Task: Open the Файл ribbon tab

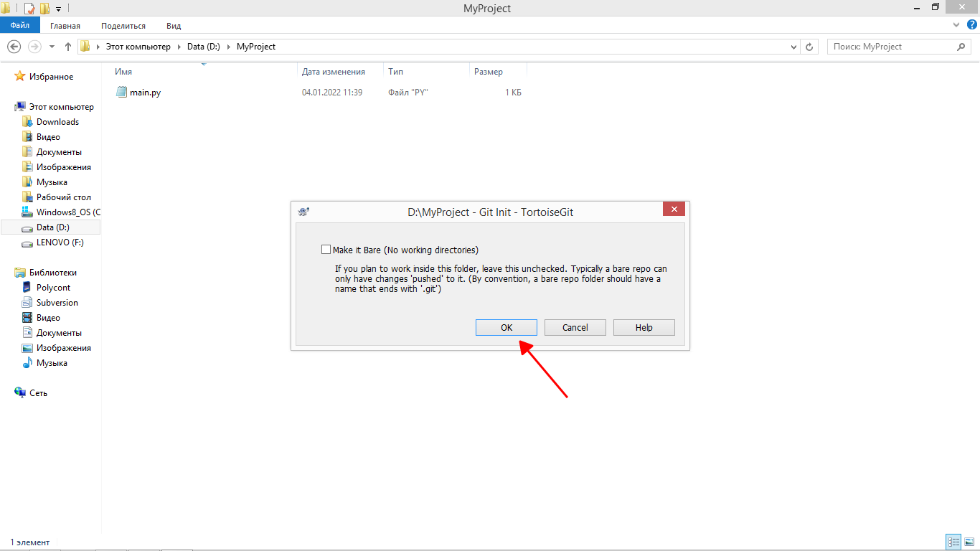Action: [x=20, y=25]
